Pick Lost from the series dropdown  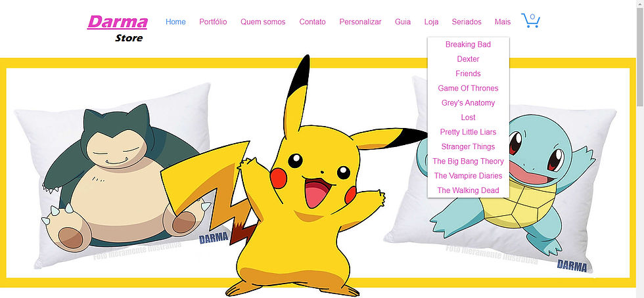468,117
